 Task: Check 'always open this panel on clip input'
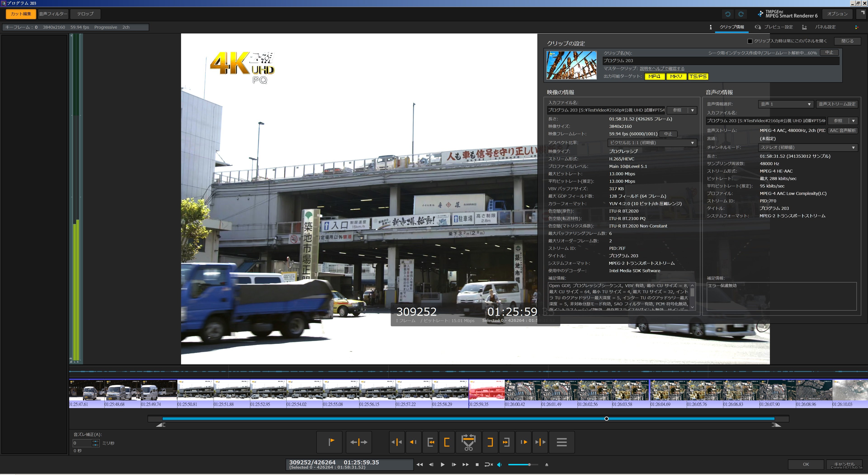tap(750, 41)
